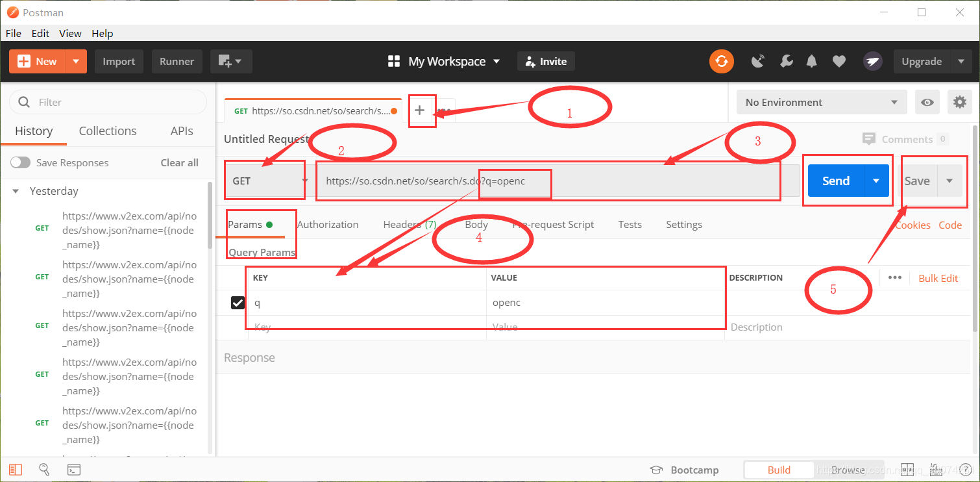Select the History tab

34,131
